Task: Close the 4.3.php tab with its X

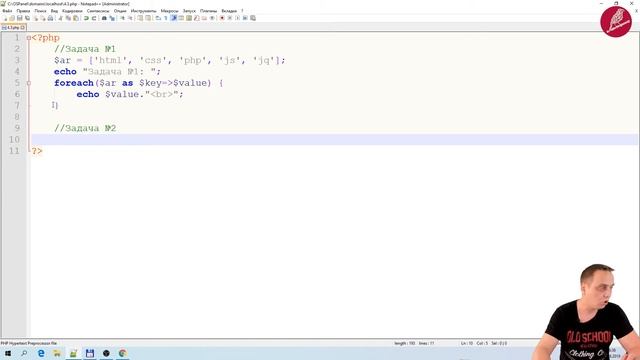Action: tap(23, 27)
